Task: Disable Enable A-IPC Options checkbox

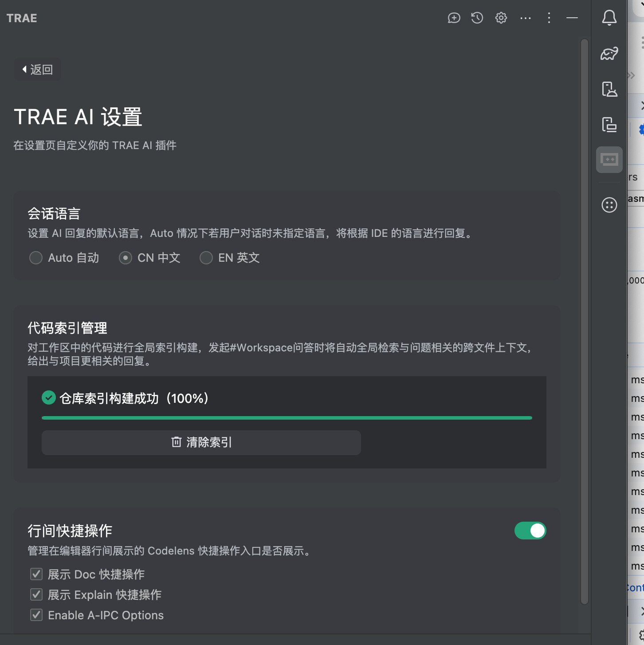Action: [x=36, y=615]
